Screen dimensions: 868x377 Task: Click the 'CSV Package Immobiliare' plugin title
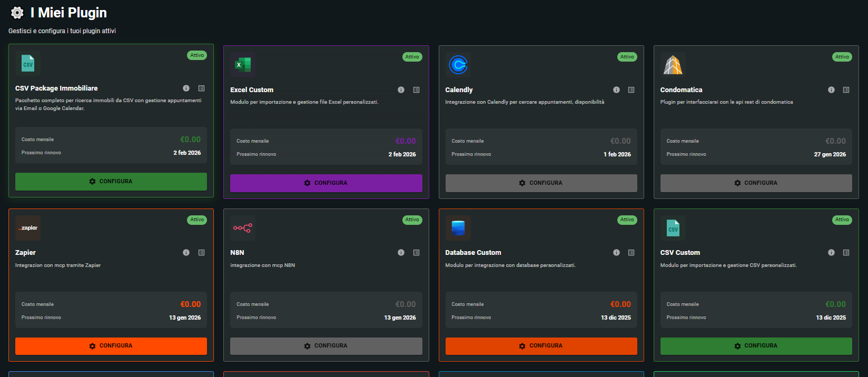(56, 88)
